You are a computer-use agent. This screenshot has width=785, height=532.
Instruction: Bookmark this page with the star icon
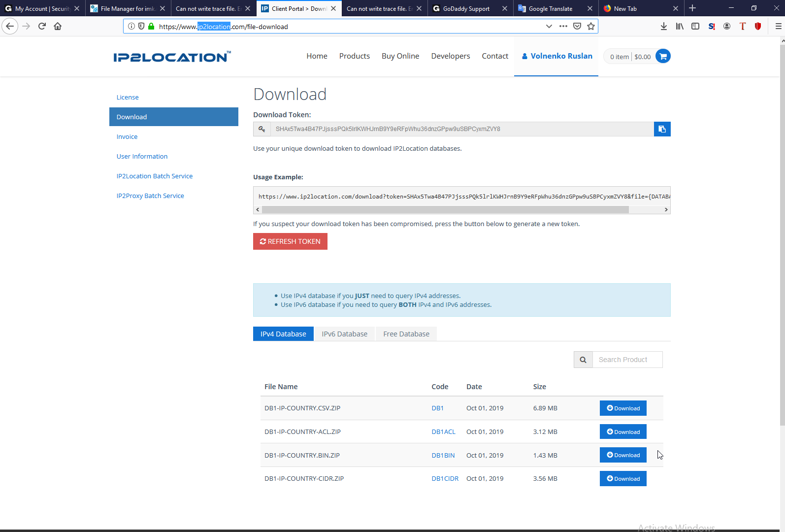click(591, 26)
